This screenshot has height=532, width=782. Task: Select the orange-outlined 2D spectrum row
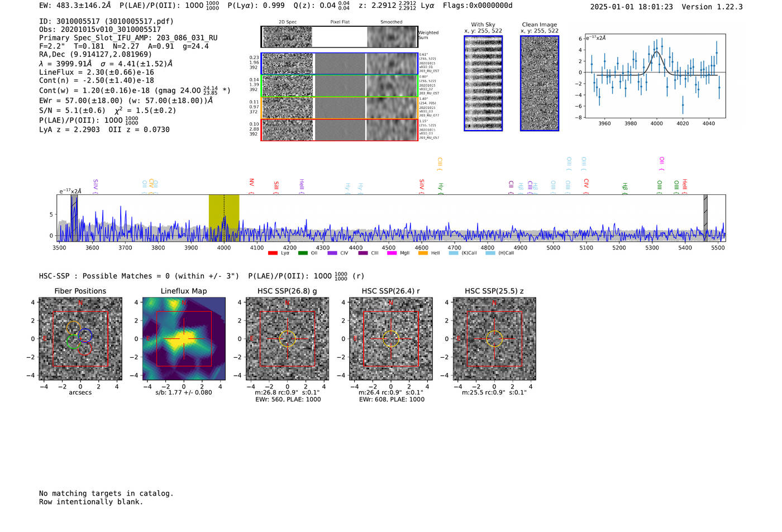coord(340,108)
